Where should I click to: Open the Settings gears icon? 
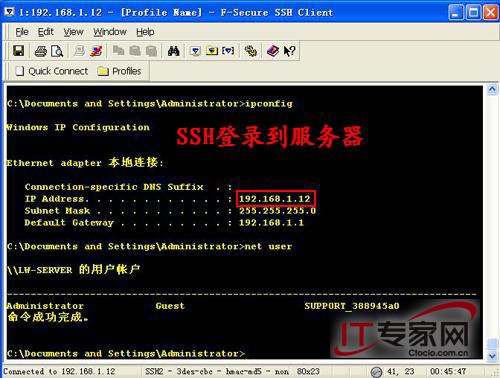tap(251, 51)
